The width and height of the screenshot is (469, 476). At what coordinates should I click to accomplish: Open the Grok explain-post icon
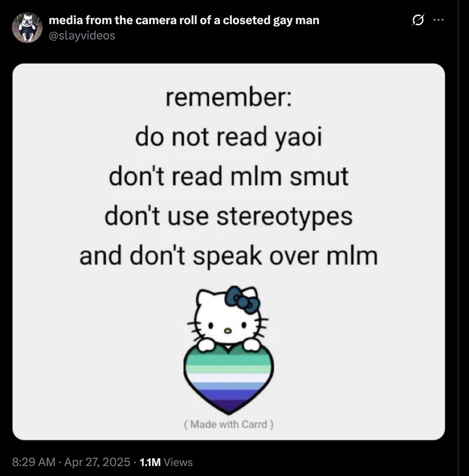[x=418, y=20]
